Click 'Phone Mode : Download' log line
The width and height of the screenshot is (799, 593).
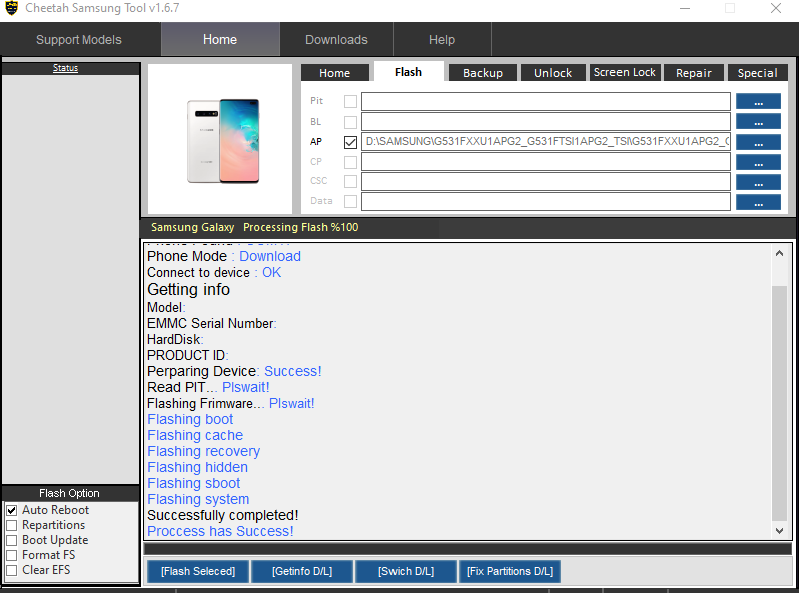click(224, 256)
